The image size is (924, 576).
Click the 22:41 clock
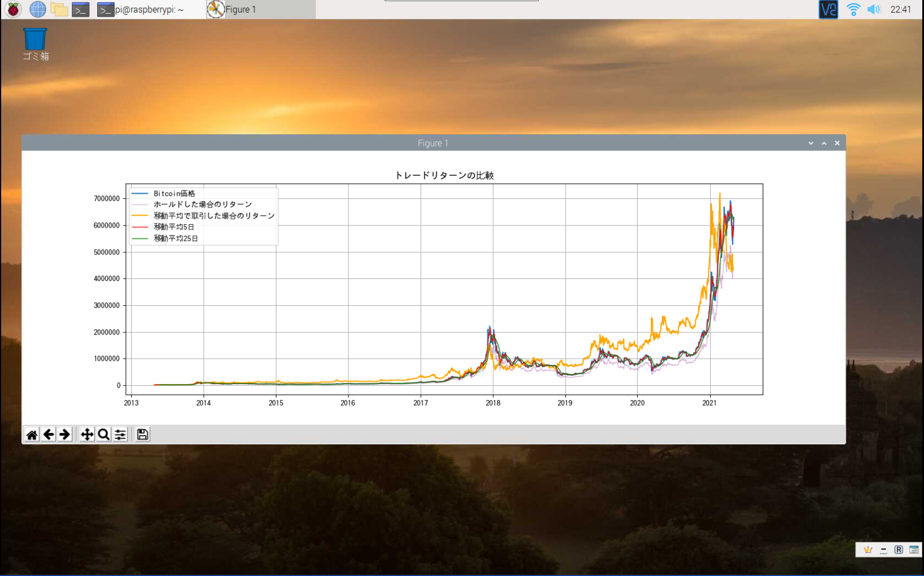900,9
